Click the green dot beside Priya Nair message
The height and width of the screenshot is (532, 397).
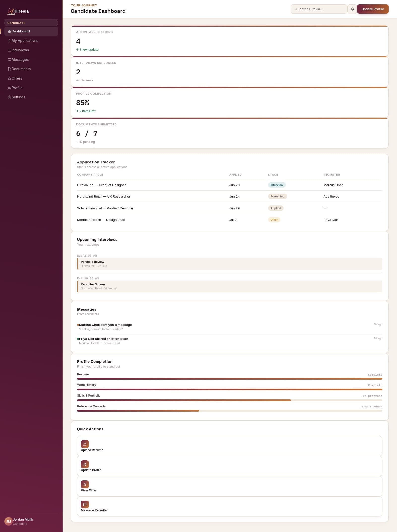78,339
